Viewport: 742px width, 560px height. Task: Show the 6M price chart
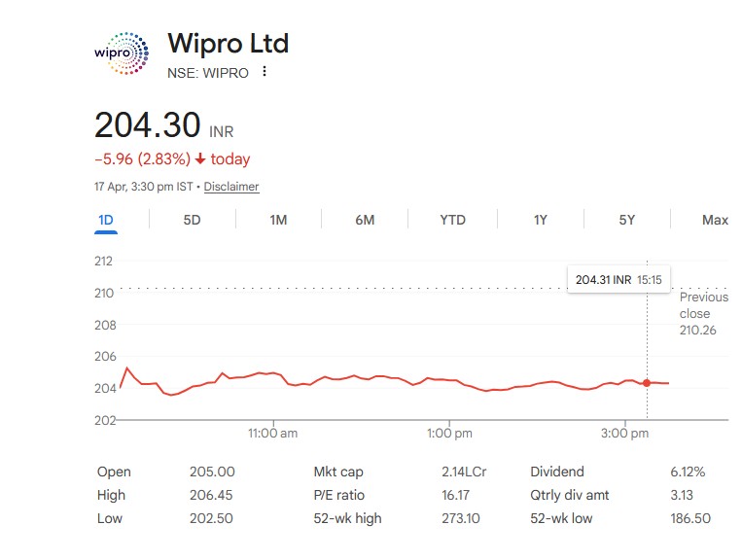[365, 220]
